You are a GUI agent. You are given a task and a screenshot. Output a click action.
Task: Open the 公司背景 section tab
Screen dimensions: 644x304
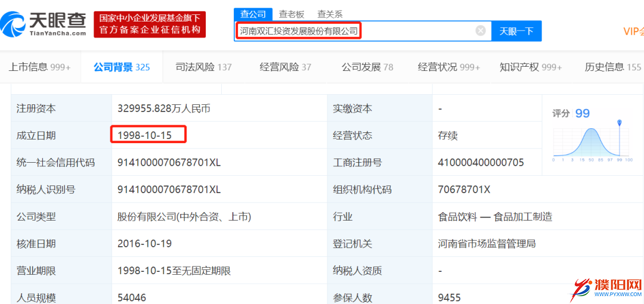pyautogui.click(x=122, y=67)
